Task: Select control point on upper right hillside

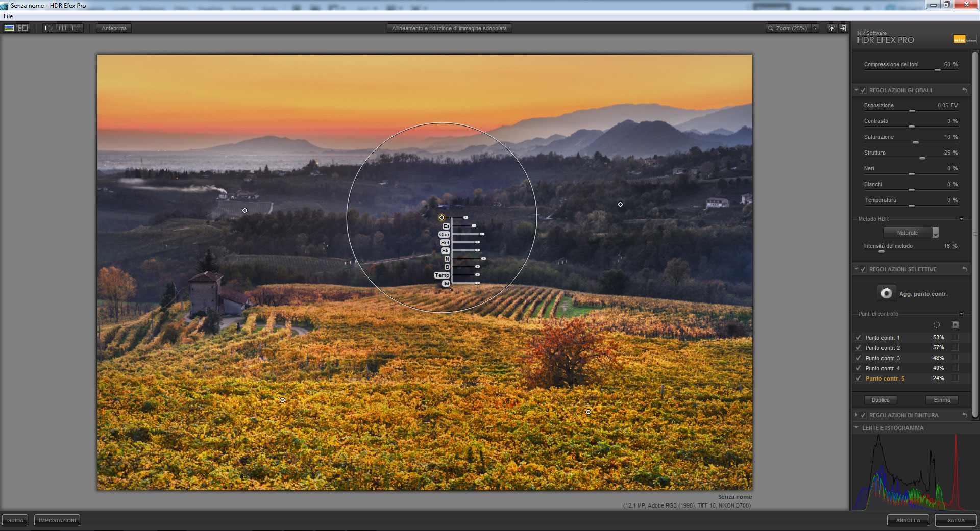Action: pos(620,204)
